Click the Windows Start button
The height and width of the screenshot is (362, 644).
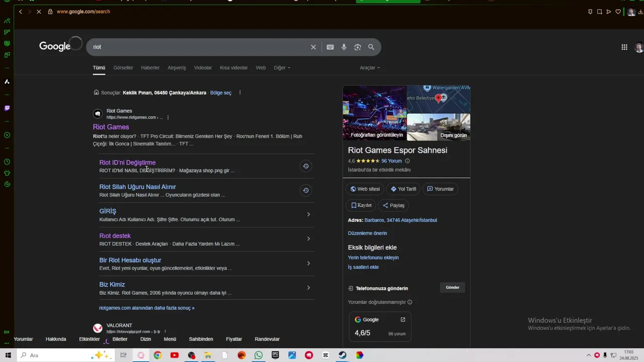pos(8,355)
